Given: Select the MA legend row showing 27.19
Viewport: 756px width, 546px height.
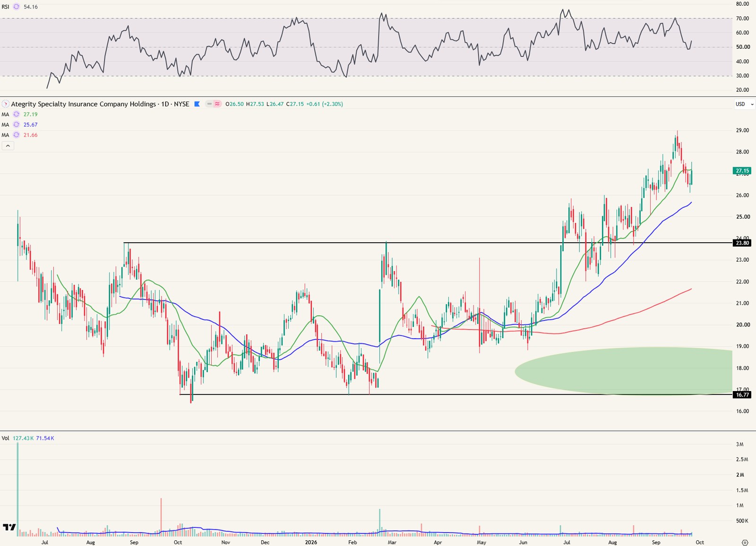Looking at the screenshot, I should [x=19, y=114].
